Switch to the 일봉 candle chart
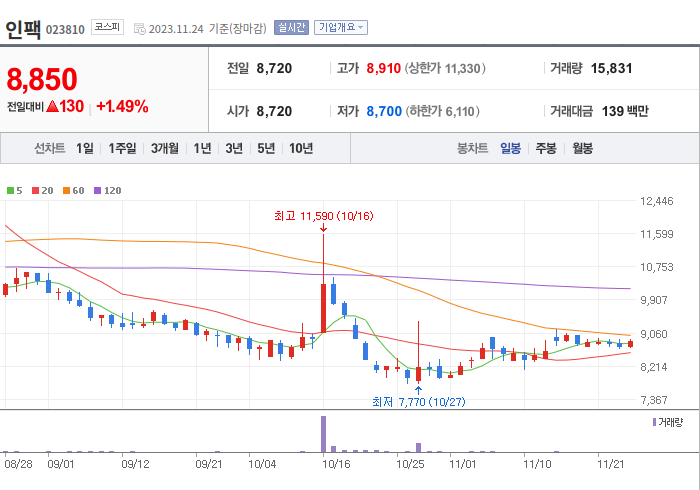700x490 pixels. (510, 148)
